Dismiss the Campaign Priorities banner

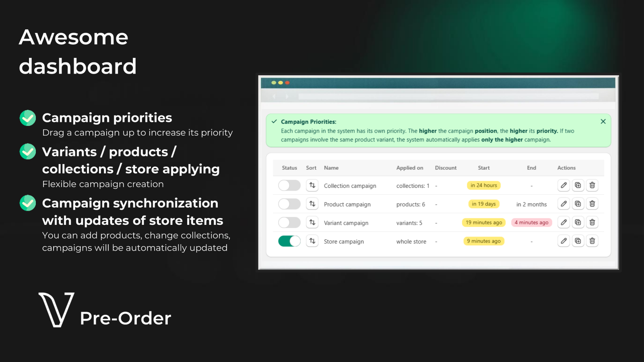pyautogui.click(x=603, y=121)
